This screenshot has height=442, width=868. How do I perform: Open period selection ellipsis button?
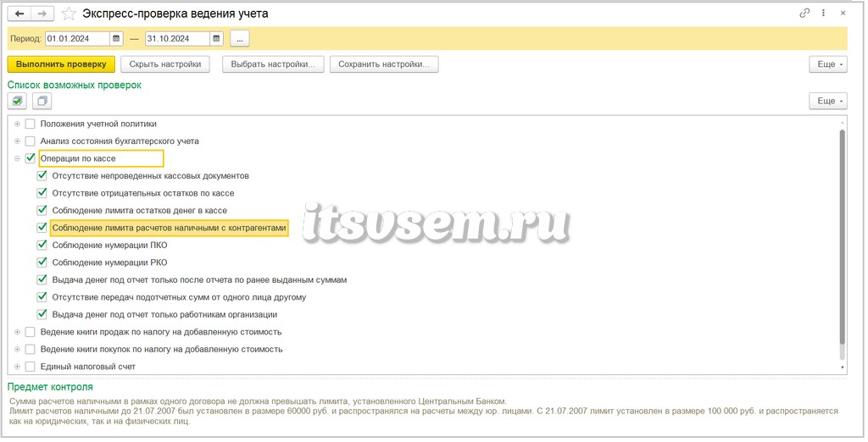pos(240,39)
